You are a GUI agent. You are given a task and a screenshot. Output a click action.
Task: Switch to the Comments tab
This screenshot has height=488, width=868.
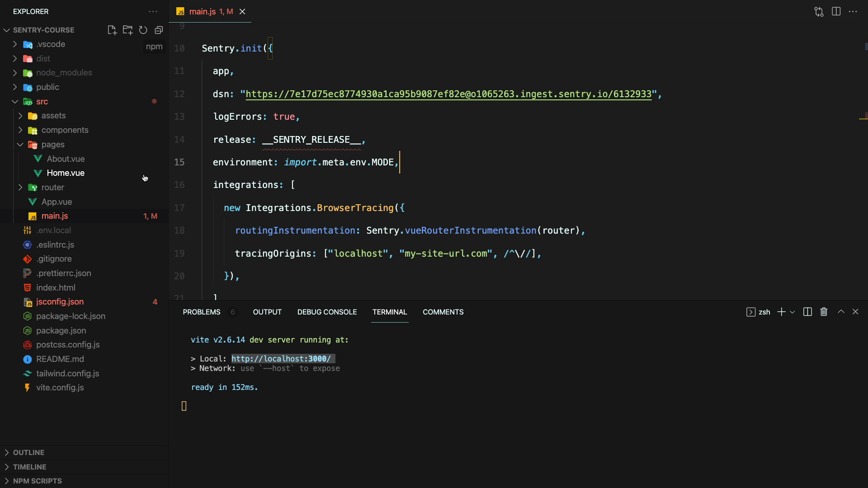tap(443, 312)
